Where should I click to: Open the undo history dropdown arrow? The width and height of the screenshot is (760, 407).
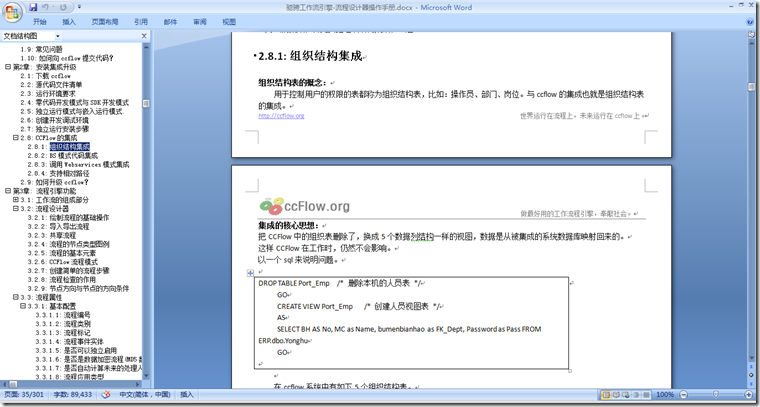(52, 7)
